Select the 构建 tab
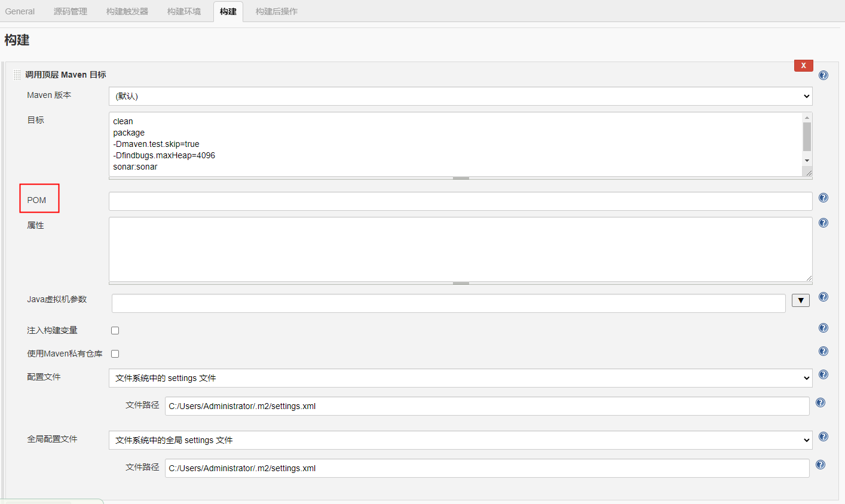This screenshot has height=504, width=845. point(228,11)
